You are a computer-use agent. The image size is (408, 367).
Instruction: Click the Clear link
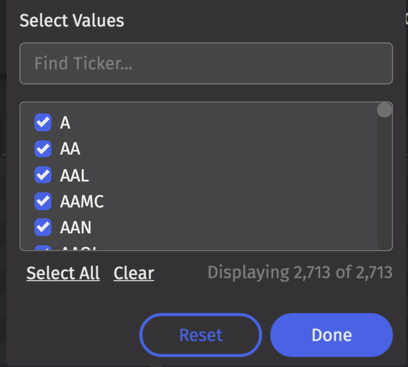click(134, 273)
